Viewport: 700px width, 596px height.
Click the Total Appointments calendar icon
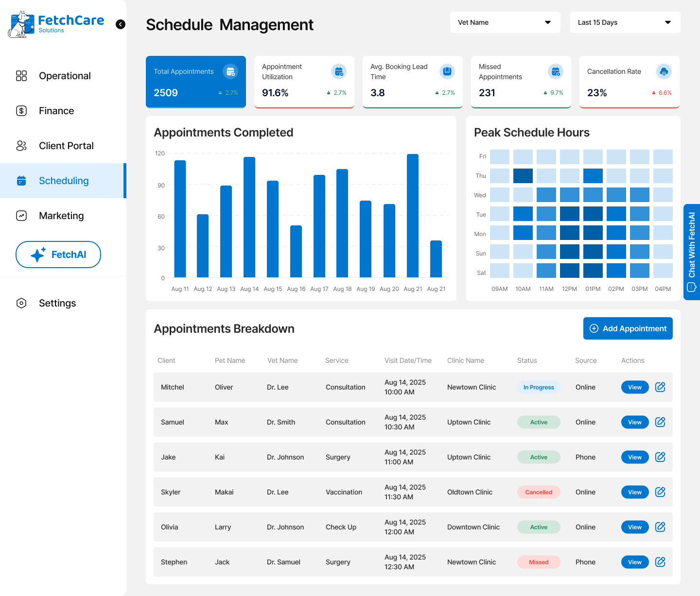[230, 71]
